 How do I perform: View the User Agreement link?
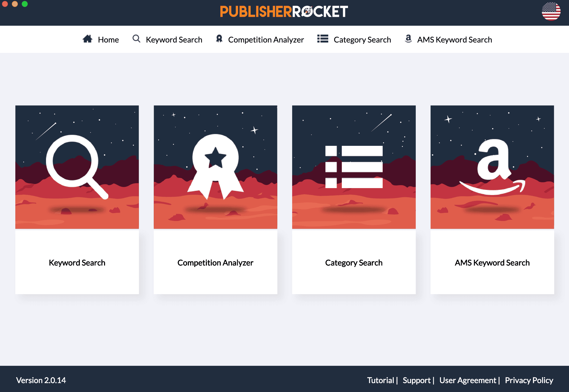pos(468,380)
